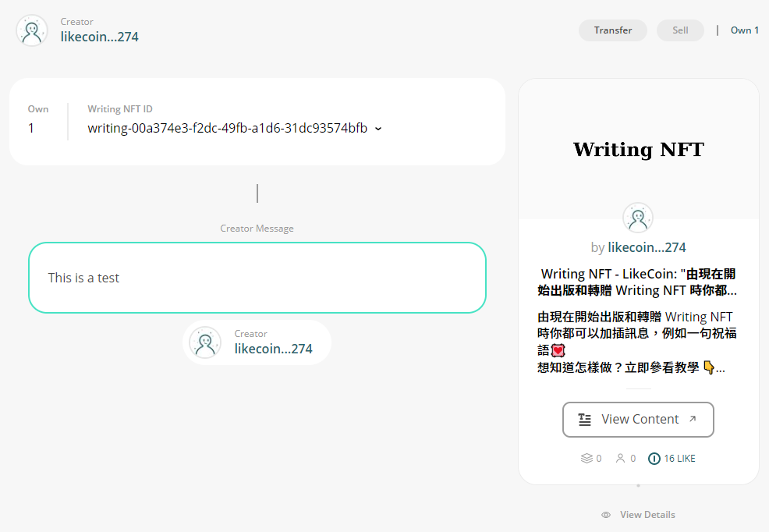Click the text-lines icon on View Content
Viewport: 769px width, 532px height.
click(x=585, y=420)
